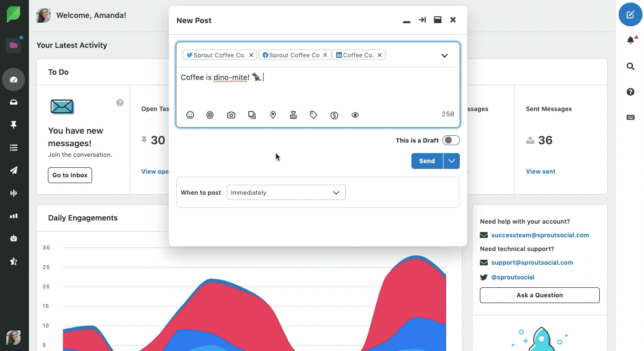The height and width of the screenshot is (351, 644).
Task: Click the Welcome, Amanda! greeting
Action: click(91, 15)
